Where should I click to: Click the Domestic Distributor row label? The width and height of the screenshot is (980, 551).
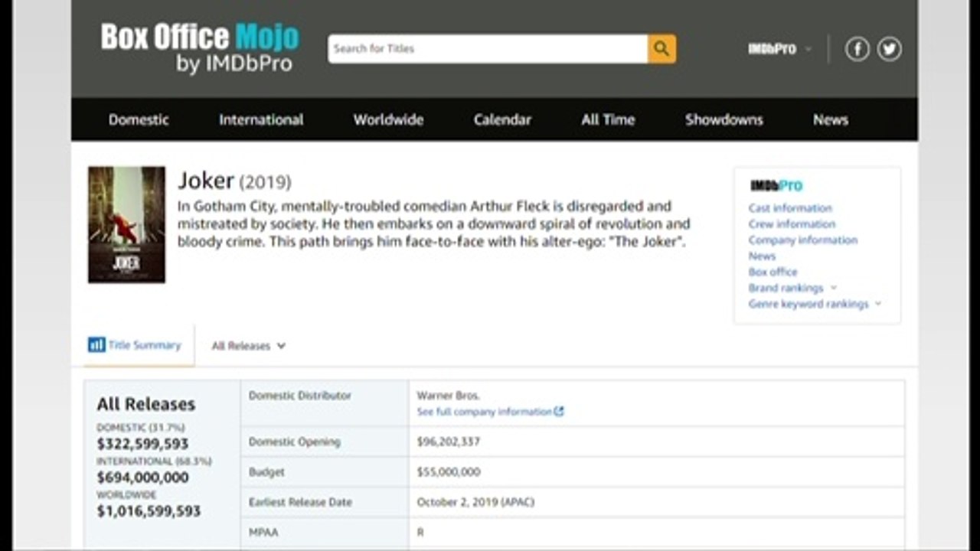click(299, 396)
